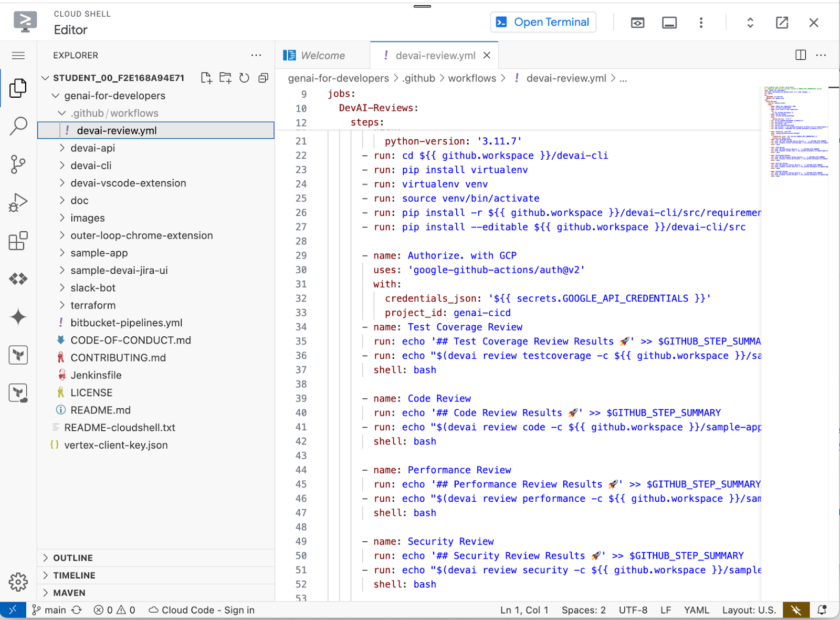
Task: Click the New File icon in Explorer
Action: (x=206, y=78)
